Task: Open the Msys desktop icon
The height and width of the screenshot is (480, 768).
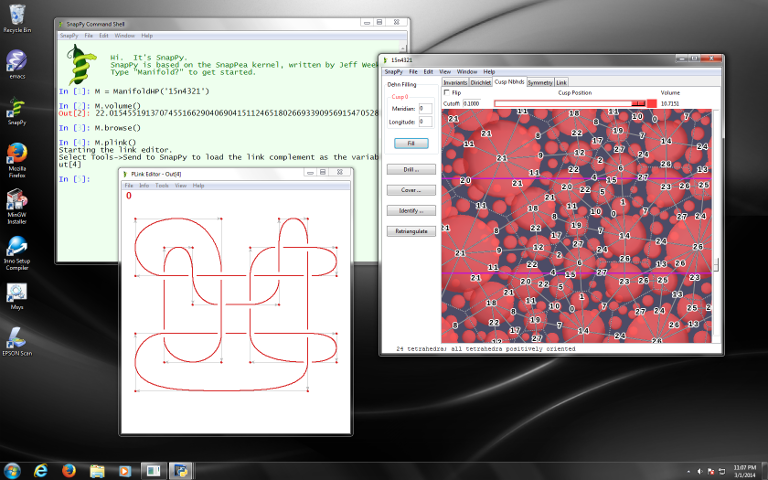Action: coord(17,297)
